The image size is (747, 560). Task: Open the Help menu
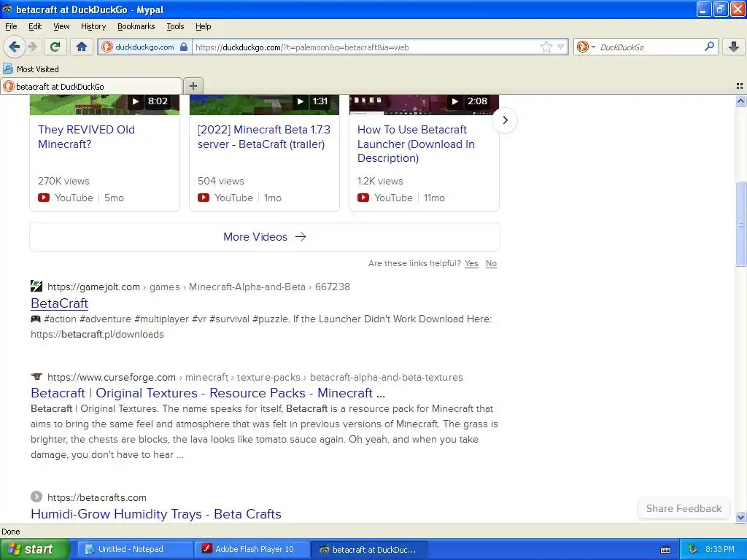tap(204, 26)
